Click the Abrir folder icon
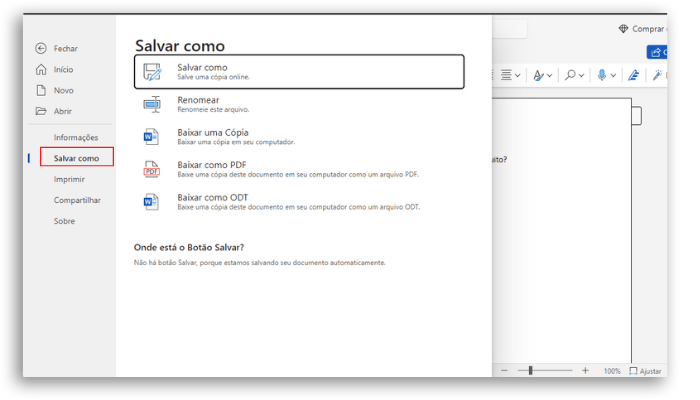The height and width of the screenshot is (400, 700). pos(41,111)
